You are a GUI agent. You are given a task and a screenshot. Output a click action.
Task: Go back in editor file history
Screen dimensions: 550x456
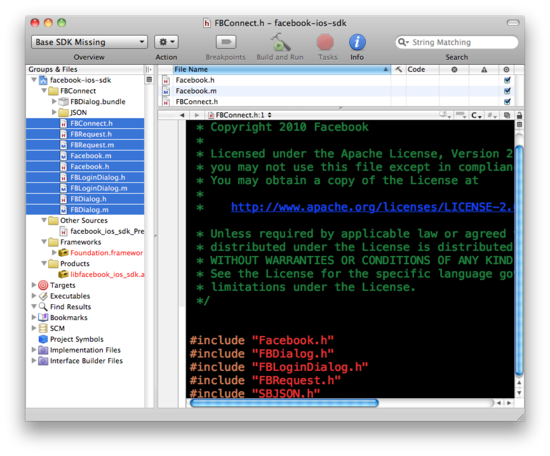[x=182, y=115]
